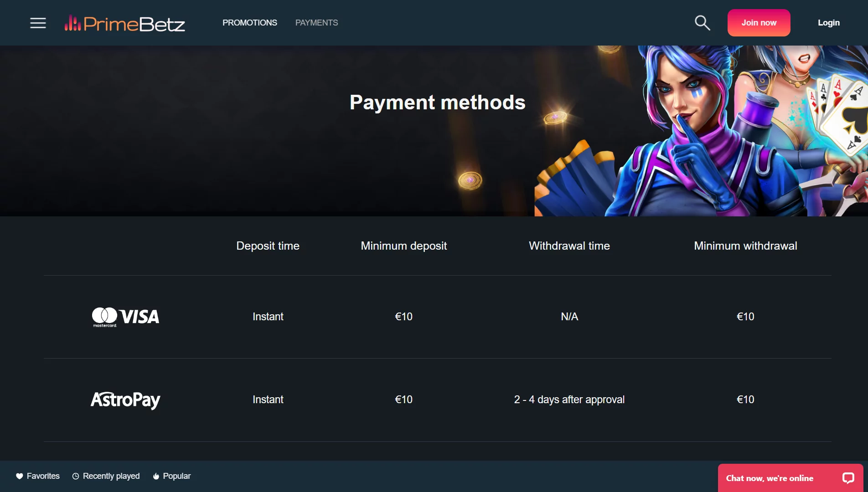Click the hamburger navigation menu
Image resolution: width=868 pixels, height=492 pixels.
point(38,23)
